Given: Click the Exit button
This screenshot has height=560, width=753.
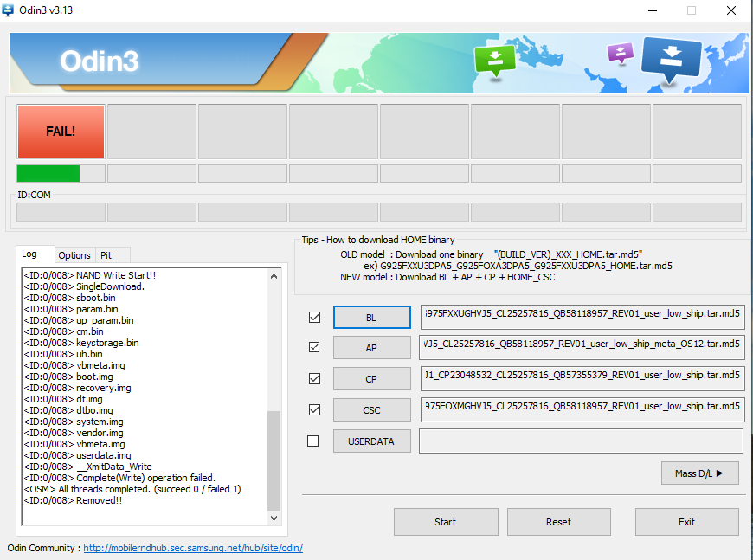Looking at the screenshot, I should (686, 522).
